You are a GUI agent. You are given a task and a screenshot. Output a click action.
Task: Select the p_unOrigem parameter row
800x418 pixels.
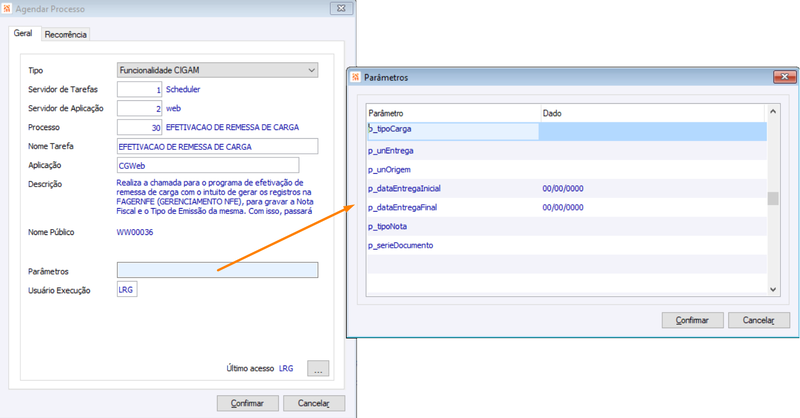pyautogui.click(x=567, y=169)
